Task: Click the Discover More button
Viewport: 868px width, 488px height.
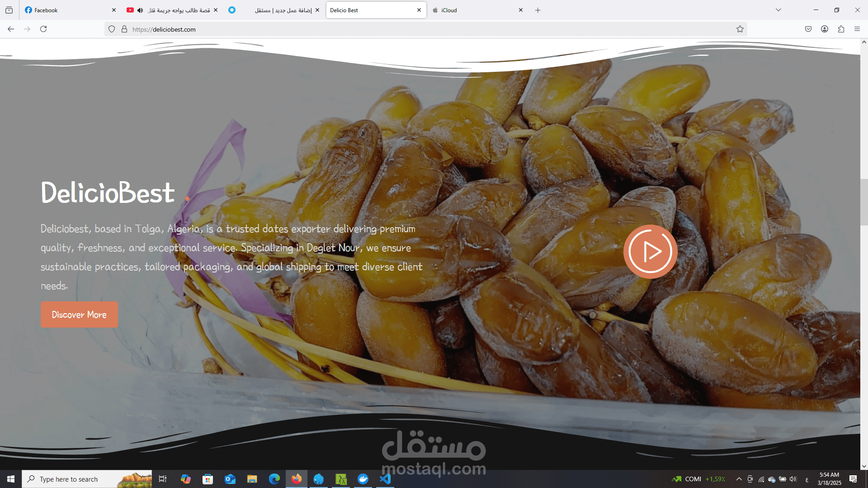Action: tap(79, 314)
